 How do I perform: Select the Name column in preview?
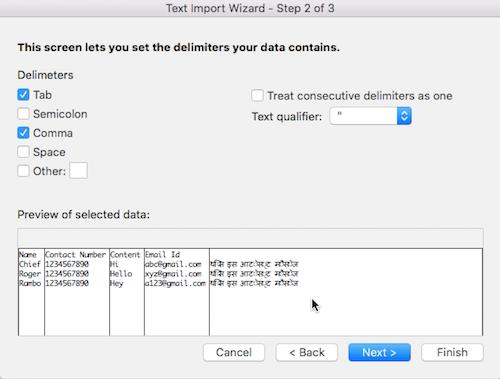[x=31, y=292]
